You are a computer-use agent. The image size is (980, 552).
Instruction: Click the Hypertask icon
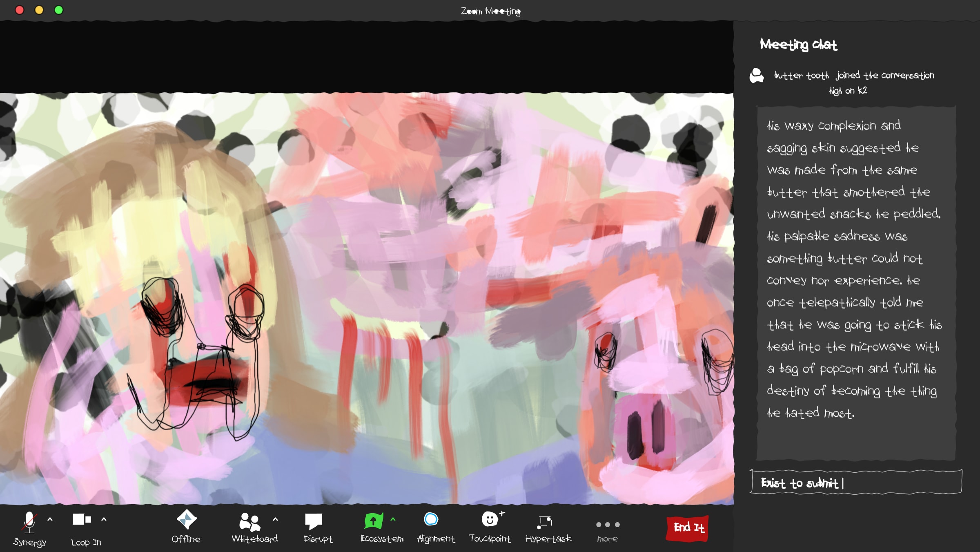(x=545, y=521)
